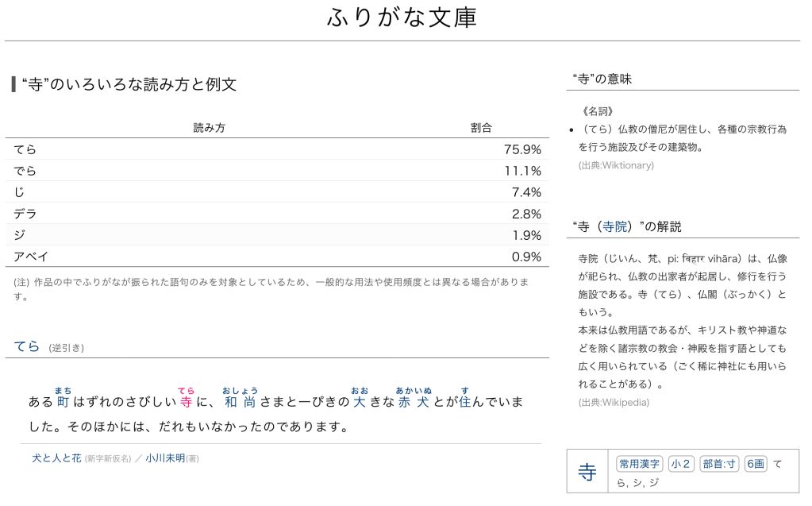Visit author 小川未明's page
This screenshot has width=812, height=506.
tap(165, 458)
